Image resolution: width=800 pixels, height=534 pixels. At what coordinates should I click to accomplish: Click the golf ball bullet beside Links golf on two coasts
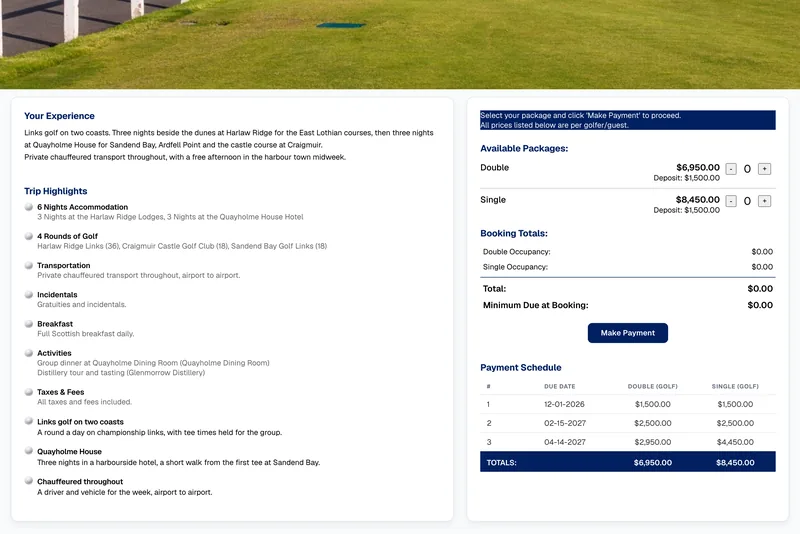coord(29,421)
